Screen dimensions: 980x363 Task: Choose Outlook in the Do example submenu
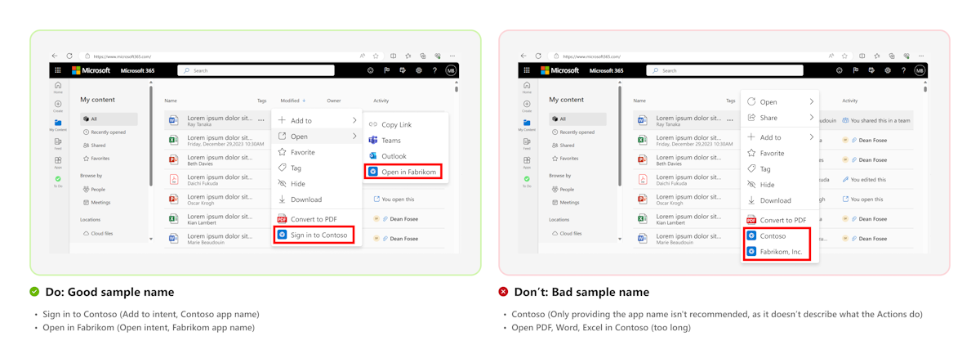tap(387, 156)
